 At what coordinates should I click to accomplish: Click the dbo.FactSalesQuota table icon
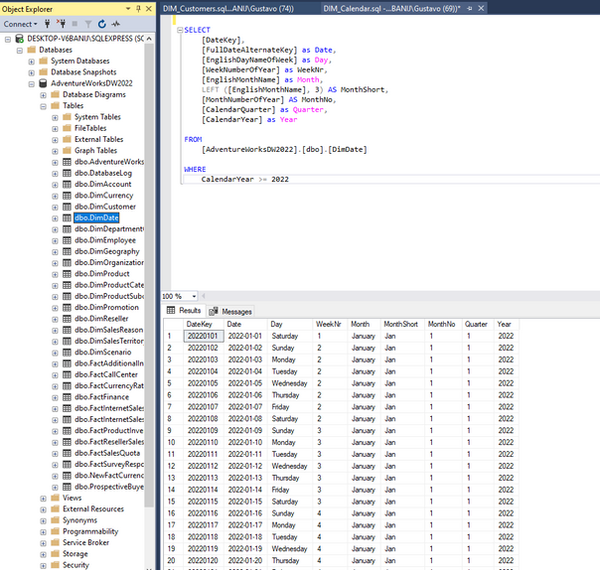(67, 453)
